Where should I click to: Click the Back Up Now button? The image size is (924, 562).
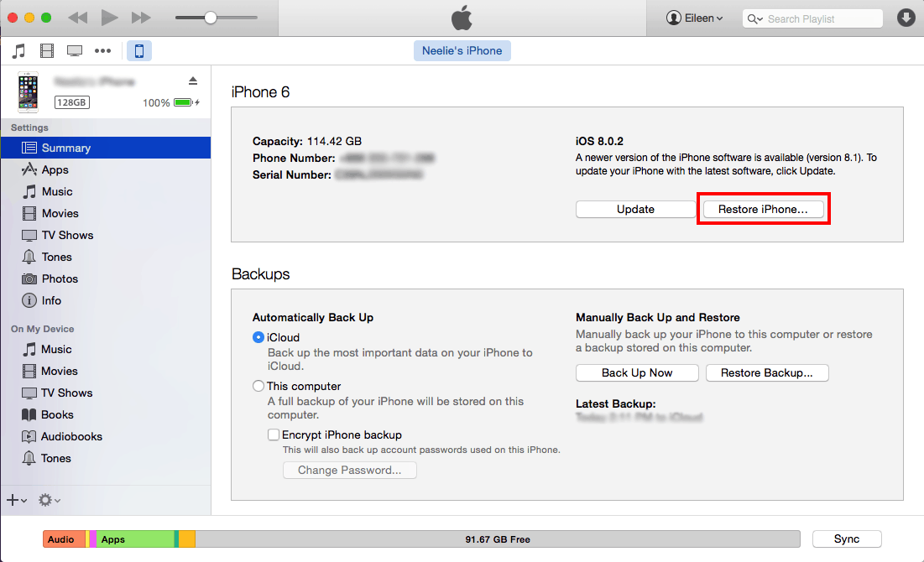(637, 373)
